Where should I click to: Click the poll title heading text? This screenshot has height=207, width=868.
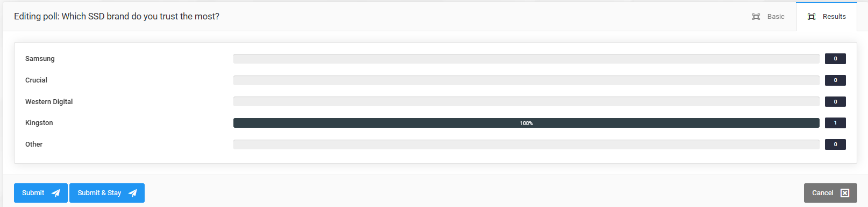click(117, 17)
